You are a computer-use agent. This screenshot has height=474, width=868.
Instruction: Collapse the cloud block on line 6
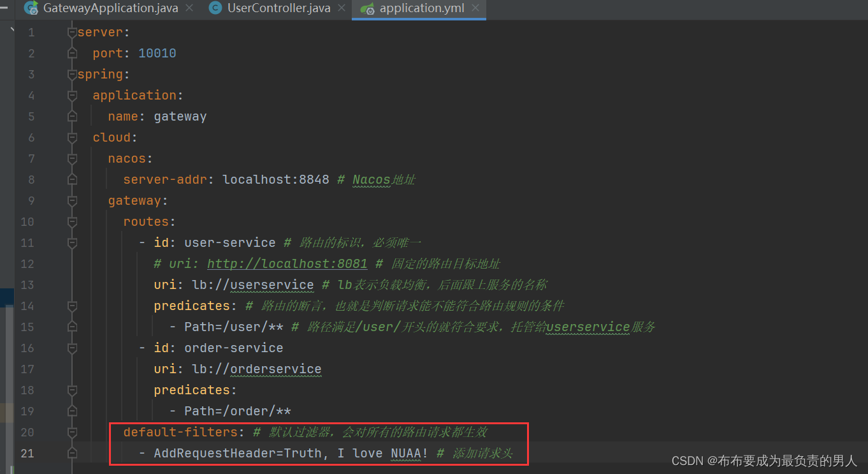click(72, 137)
